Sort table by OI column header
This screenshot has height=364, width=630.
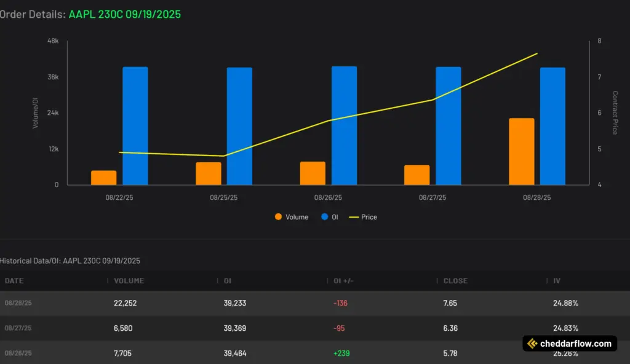click(x=228, y=281)
